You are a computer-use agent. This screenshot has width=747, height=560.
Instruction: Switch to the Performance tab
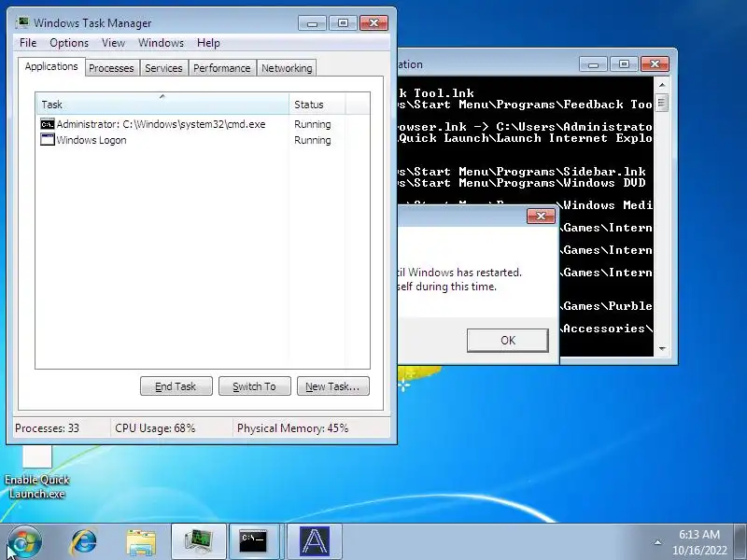[221, 68]
